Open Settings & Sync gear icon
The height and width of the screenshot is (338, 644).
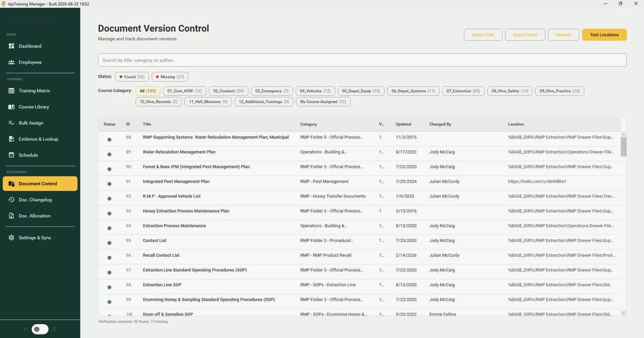[11, 237]
